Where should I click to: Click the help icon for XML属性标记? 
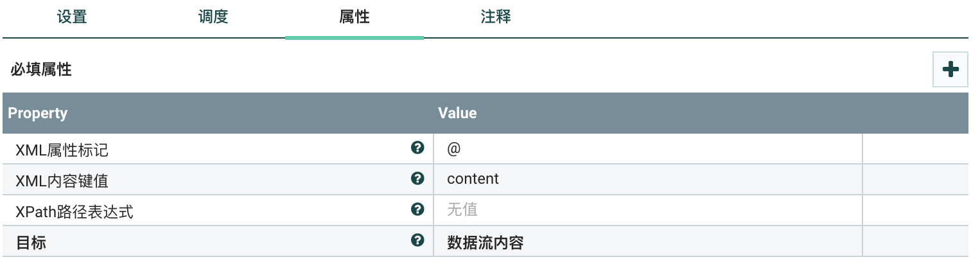tap(417, 148)
